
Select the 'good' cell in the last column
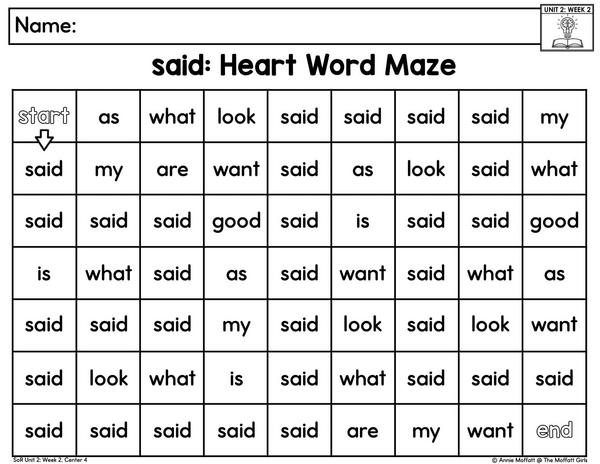554,221
